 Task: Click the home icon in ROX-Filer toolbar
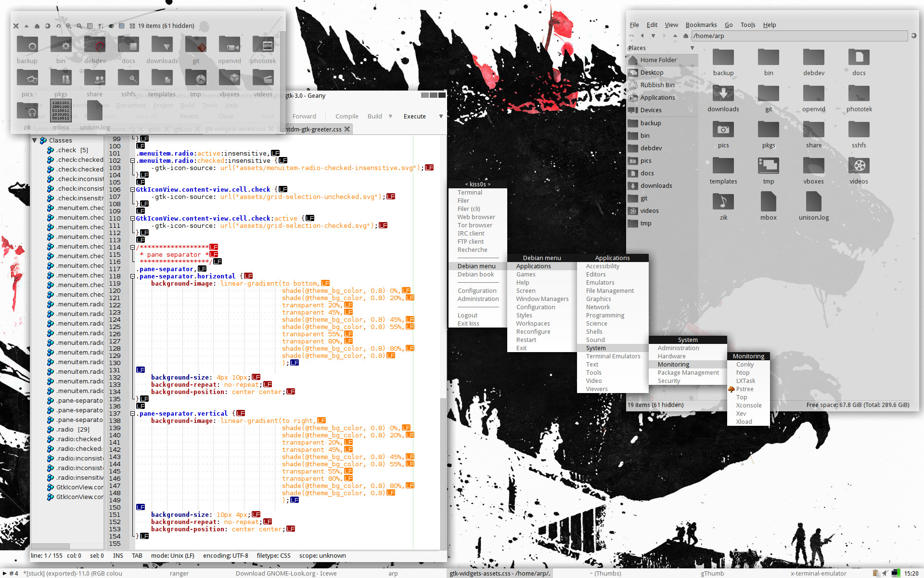37,26
